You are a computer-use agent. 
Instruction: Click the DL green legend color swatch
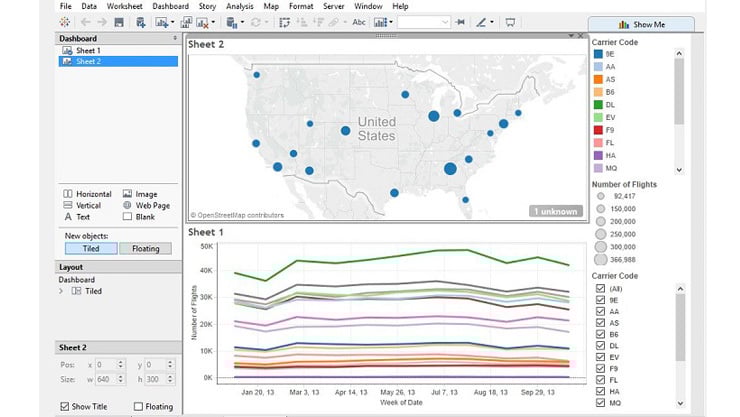[x=598, y=105]
